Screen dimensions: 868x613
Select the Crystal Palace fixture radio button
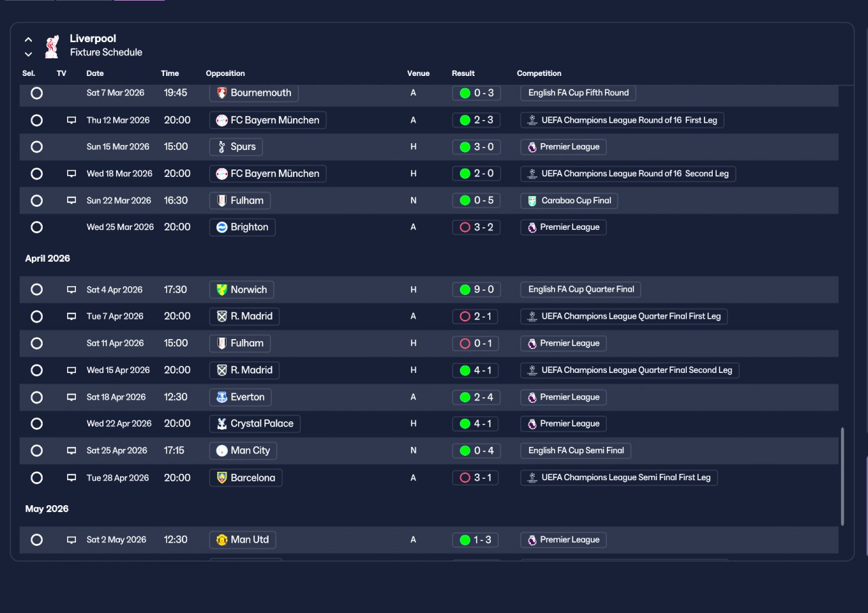(x=37, y=424)
